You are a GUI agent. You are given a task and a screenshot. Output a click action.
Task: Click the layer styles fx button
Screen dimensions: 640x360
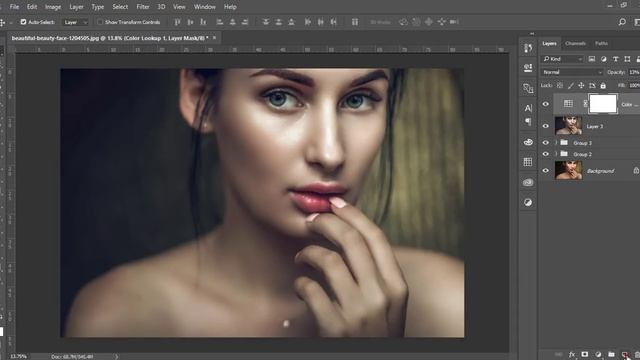[x=572, y=354]
